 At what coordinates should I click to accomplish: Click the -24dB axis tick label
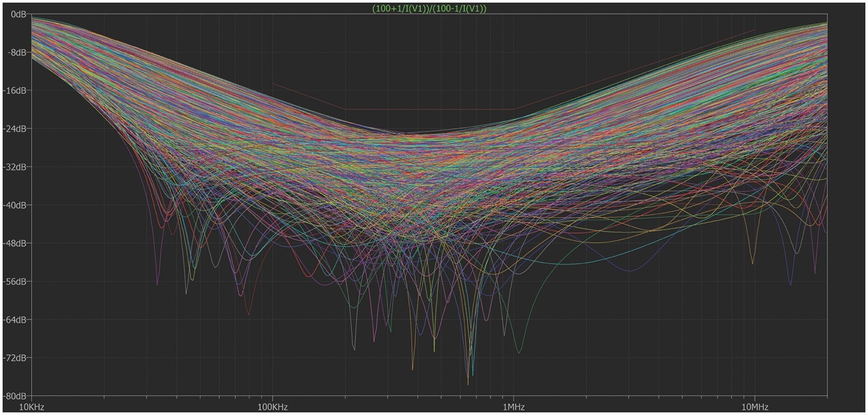pos(16,128)
